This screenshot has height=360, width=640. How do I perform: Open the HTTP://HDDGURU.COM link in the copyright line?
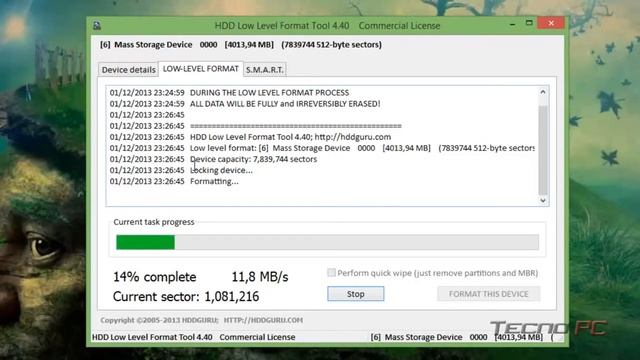[x=263, y=320]
